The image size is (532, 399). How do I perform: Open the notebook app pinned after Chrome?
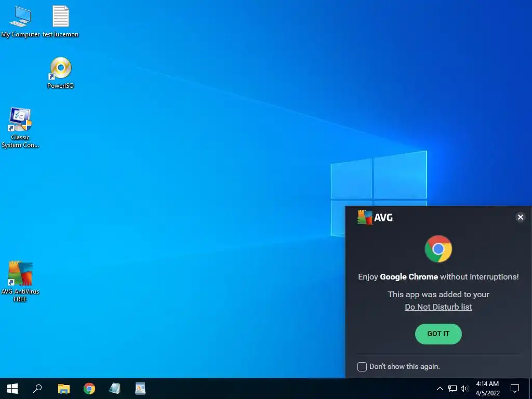pos(115,389)
